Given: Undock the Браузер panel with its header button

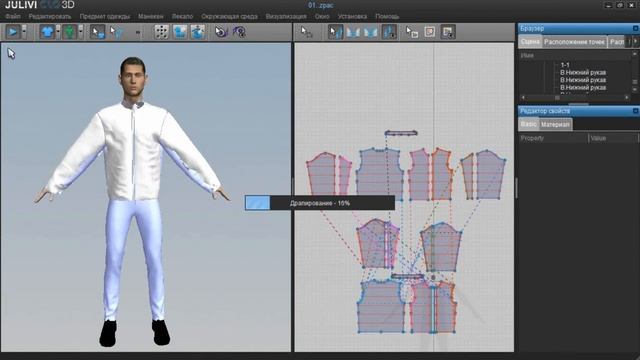Looking at the screenshot, I should pos(635,28).
